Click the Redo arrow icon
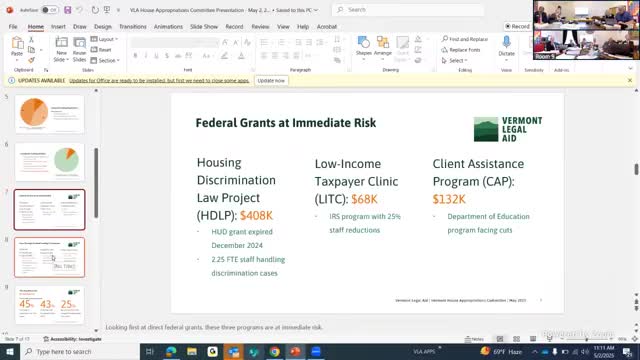640x360 pixels. (95, 10)
